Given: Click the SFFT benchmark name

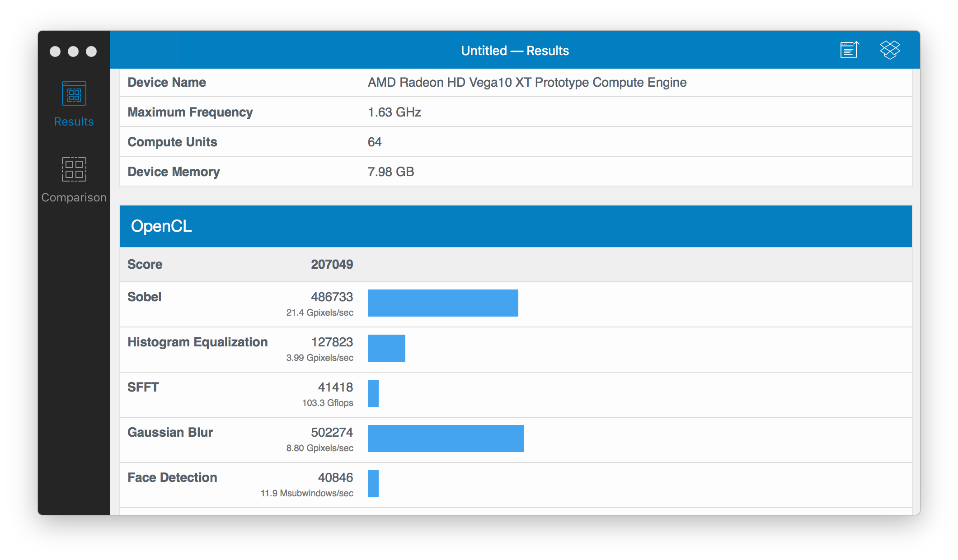Looking at the screenshot, I should coord(143,387).
